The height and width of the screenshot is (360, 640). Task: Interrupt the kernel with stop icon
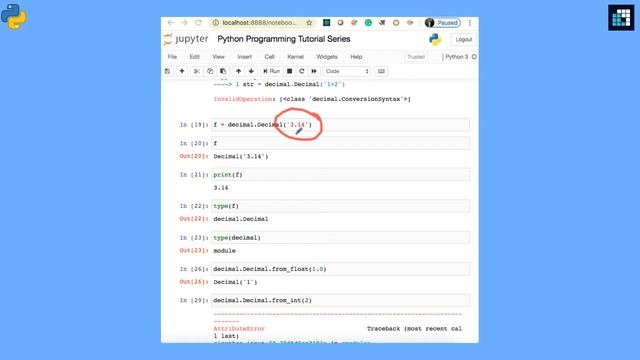coord(289,71)
